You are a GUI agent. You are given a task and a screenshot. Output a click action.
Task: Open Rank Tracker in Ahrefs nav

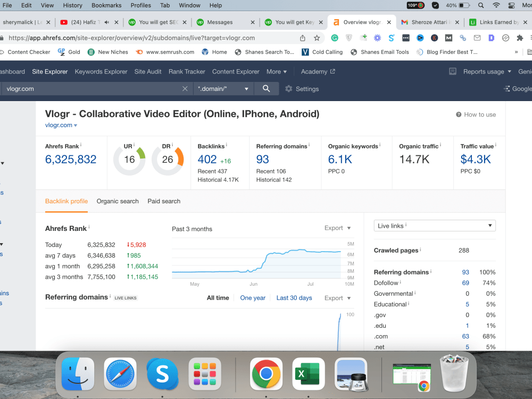(187, 72)
